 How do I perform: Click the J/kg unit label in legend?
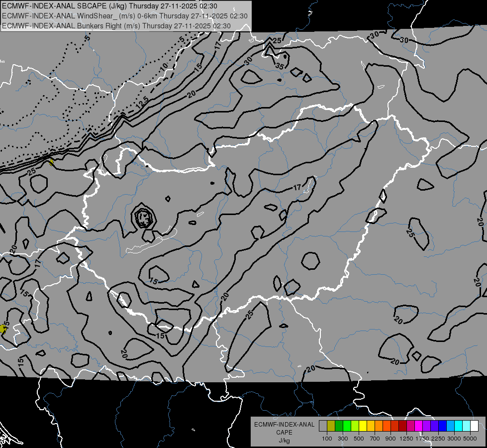[x=284, y=441]
